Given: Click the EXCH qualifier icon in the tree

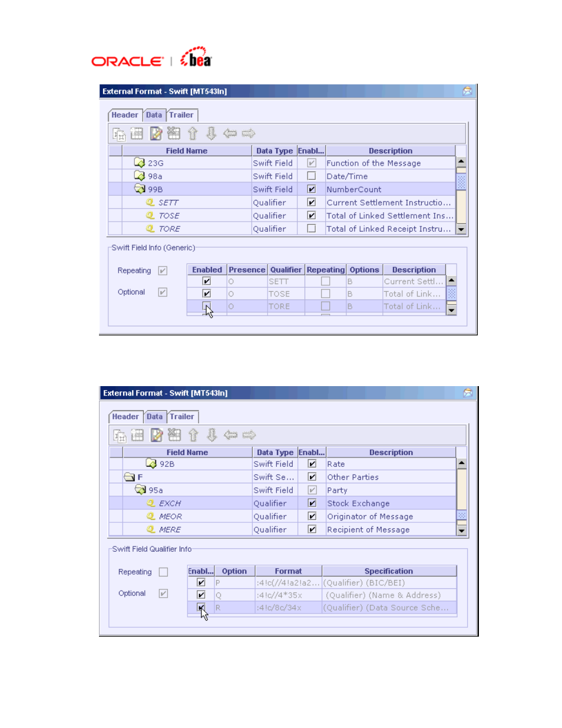Looking at the screenshot, I should click(x=151, y=503).
